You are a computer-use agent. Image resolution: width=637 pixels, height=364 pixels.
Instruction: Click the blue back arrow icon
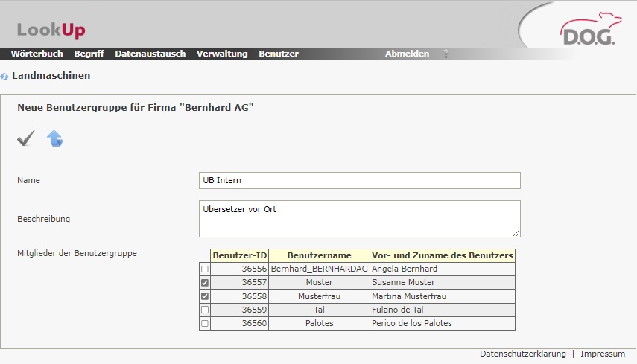(54, 138)
